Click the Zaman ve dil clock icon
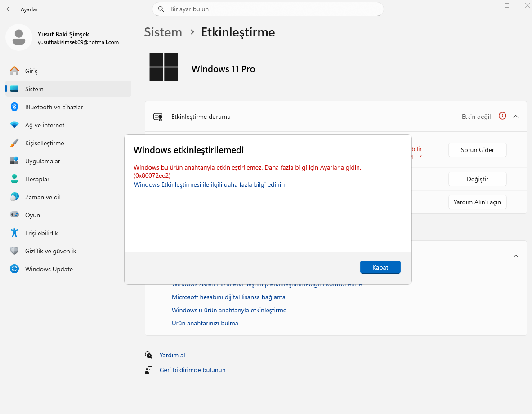This screenshot has height=414, width=532. coord(14,197)
